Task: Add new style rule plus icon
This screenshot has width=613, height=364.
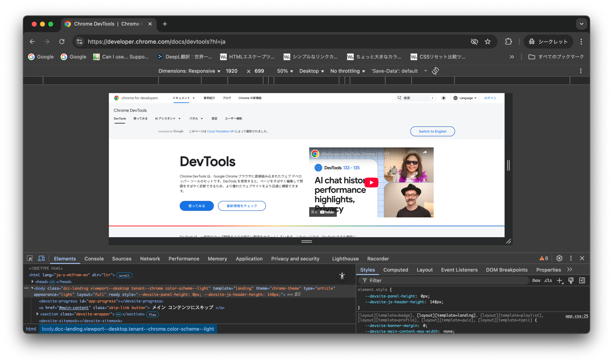Action: coord(560,281)
